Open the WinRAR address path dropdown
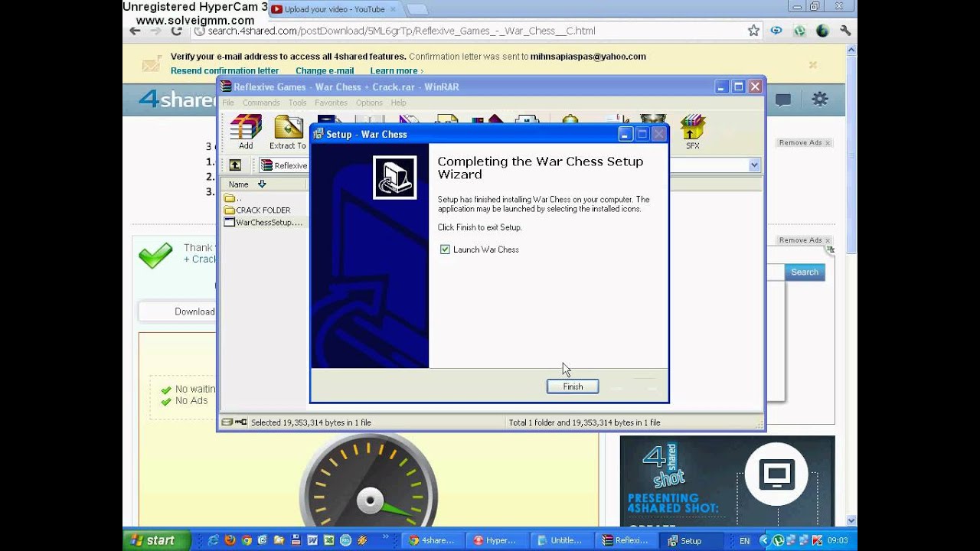The image size is (980, 551). click(x=754, y=165)
